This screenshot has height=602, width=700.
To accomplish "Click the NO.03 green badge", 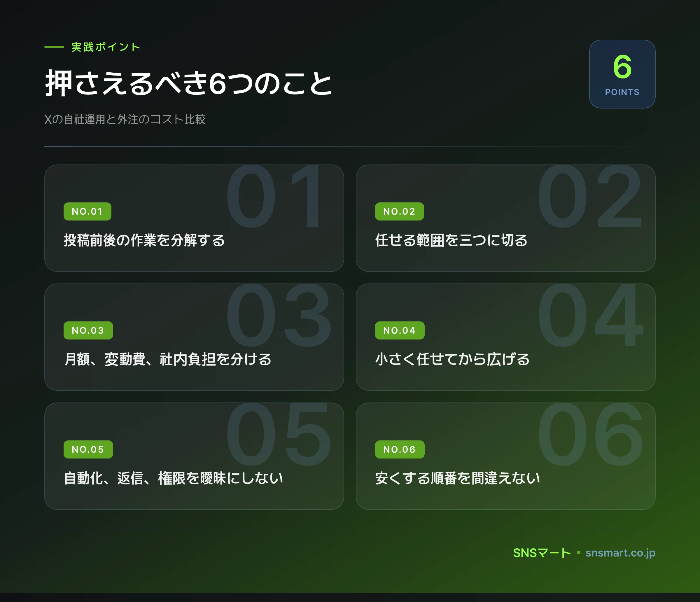I will click(88, 330).
